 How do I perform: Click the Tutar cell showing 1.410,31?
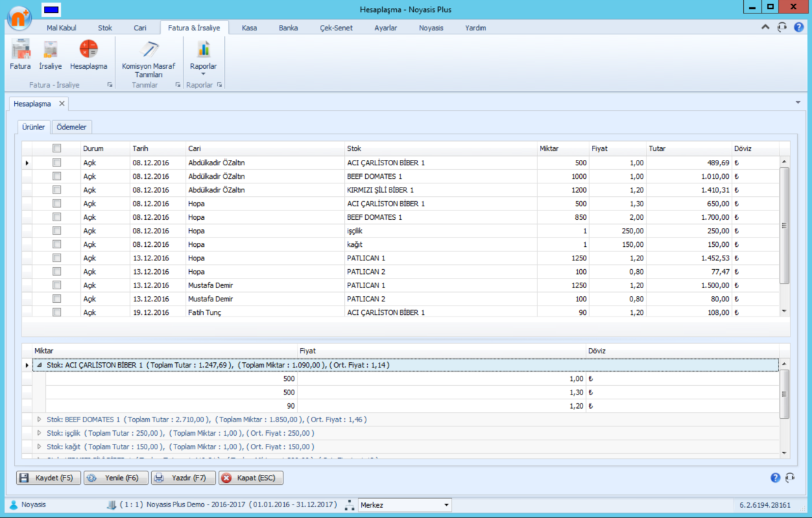point(689,190)
